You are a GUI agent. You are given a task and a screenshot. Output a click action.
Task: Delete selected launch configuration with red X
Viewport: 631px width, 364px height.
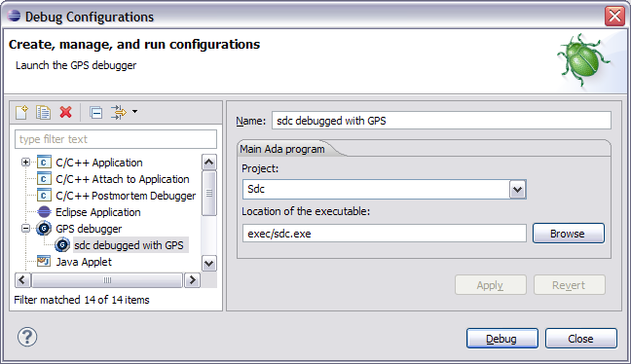(65, 112)
